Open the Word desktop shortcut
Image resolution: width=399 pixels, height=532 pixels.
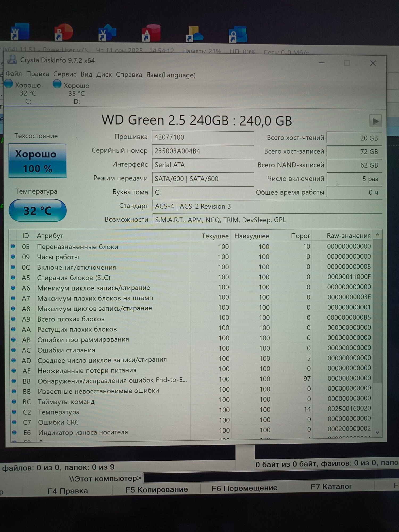point(19,32)
